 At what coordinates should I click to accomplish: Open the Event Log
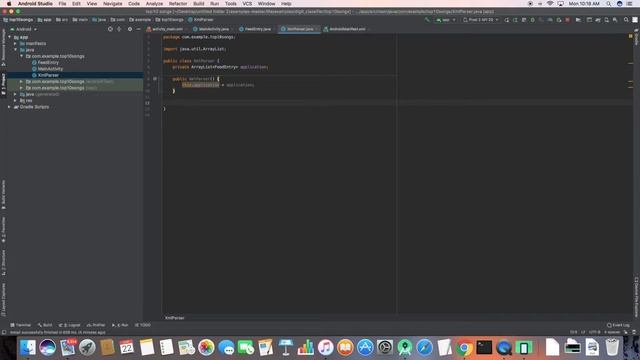pos(618,325)
